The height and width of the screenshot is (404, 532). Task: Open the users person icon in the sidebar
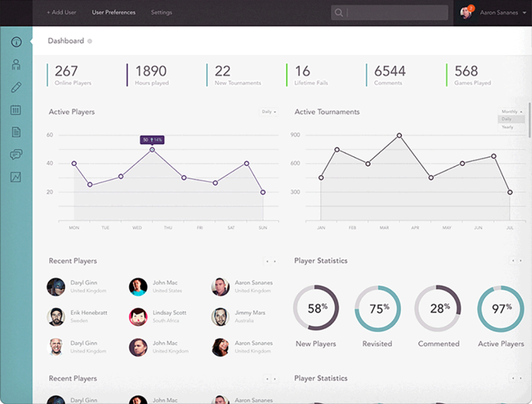coord(16,64)
